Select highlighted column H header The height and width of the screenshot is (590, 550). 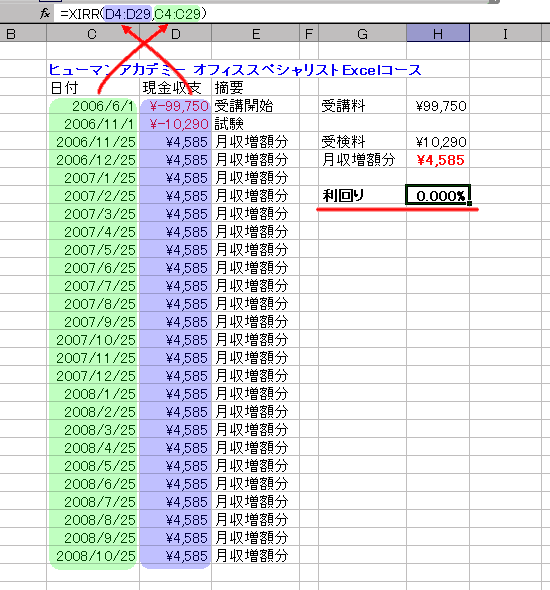click(x=438, y=34)
